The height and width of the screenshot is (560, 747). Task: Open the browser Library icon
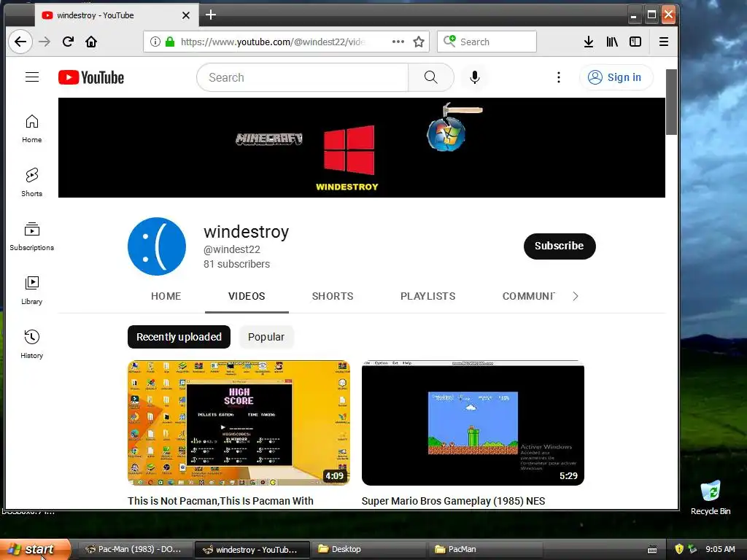(612, 42)
